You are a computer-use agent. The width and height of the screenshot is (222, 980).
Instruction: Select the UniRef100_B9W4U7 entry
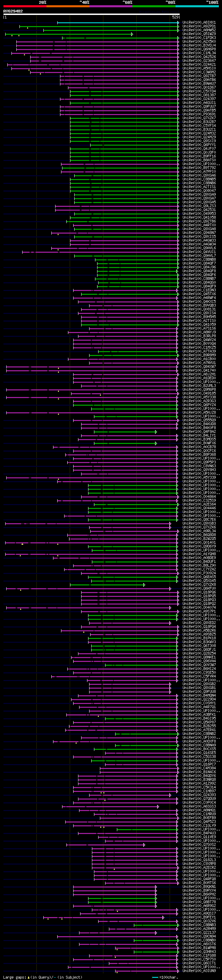tap(199, 84)
